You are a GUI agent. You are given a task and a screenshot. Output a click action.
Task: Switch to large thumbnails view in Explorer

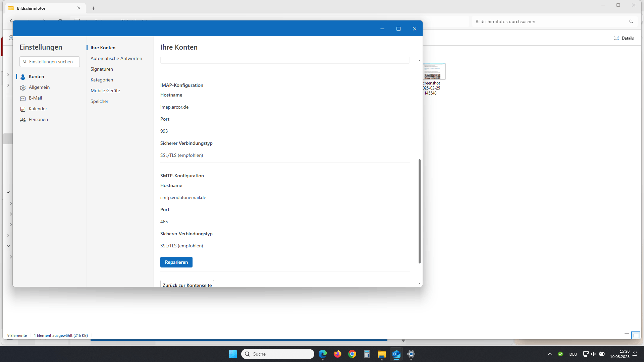(x=635, y=335)
